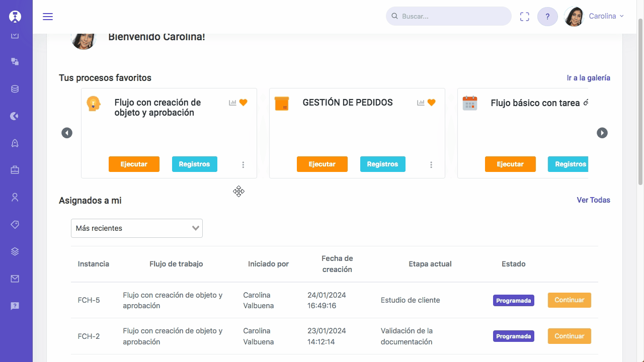Screen dimensions: 644x362
Task: Show previous favorite processes with left arrow
Action: tap(67, 133)
